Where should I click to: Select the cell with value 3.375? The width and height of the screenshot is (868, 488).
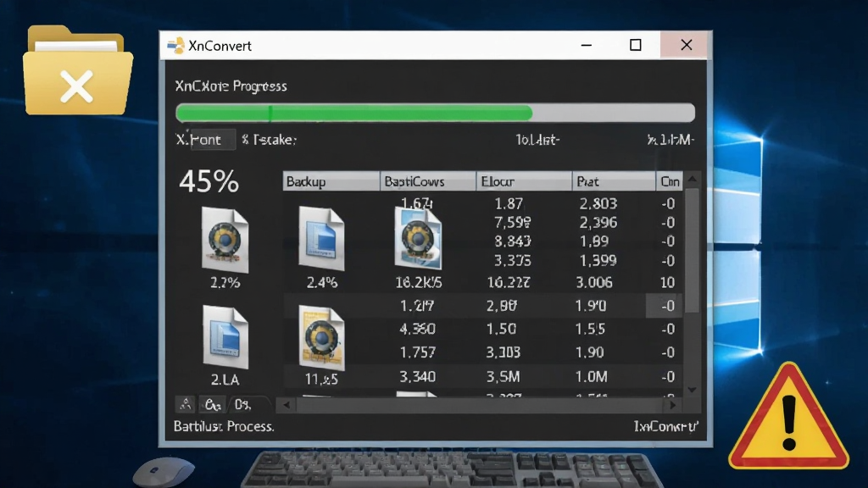tap(512, 260)
